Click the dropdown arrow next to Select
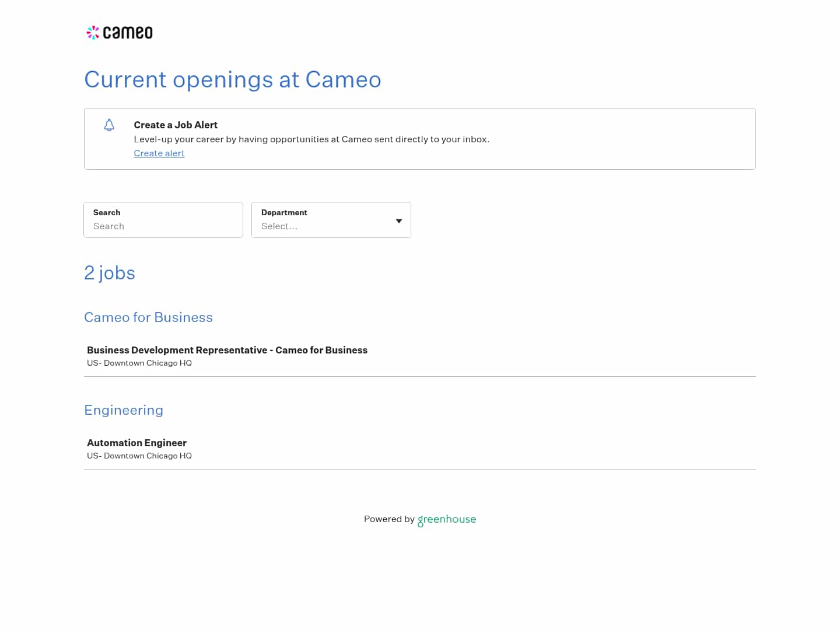840x630 pixels. pos(398,221)
